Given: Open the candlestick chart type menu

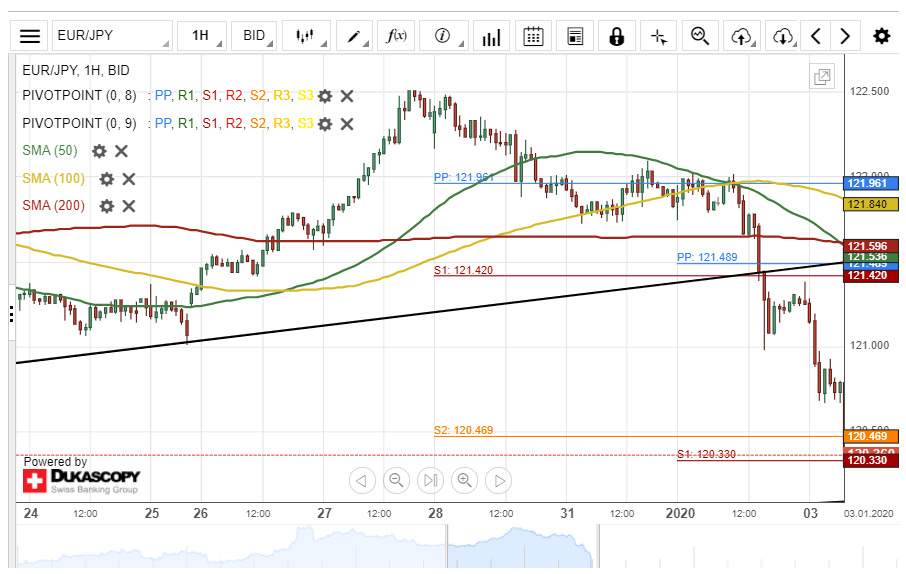Looking at the screenshot, I should 306,36.
